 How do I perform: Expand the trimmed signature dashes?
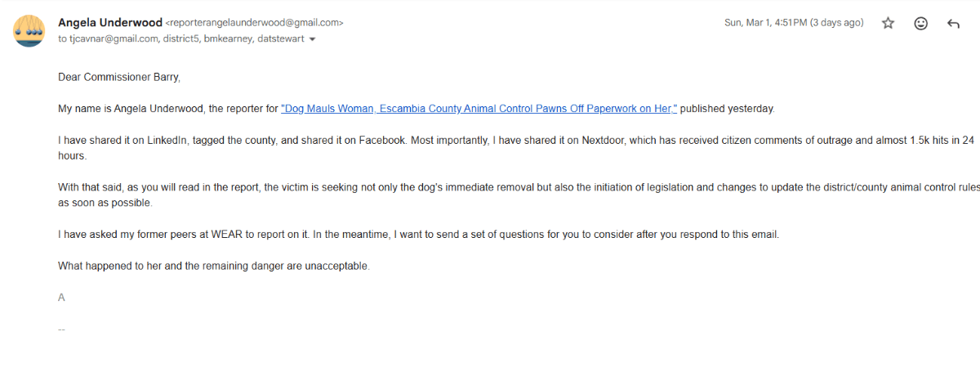[x=61, y=329]
